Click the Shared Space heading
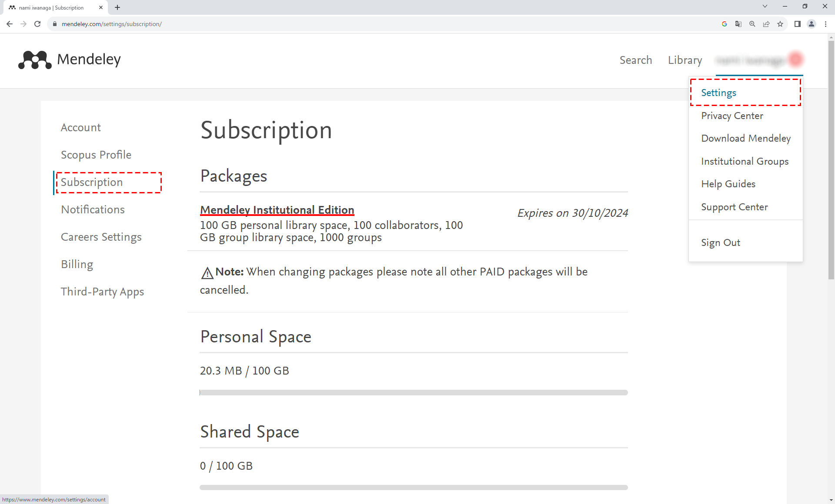The image size is (835, 504). [x=250, y=432]
